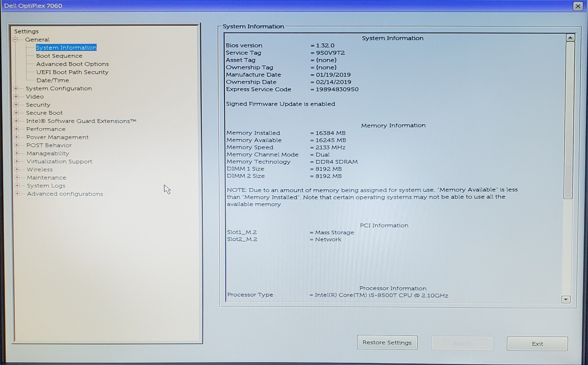Click the Restore Settings button

387,343
